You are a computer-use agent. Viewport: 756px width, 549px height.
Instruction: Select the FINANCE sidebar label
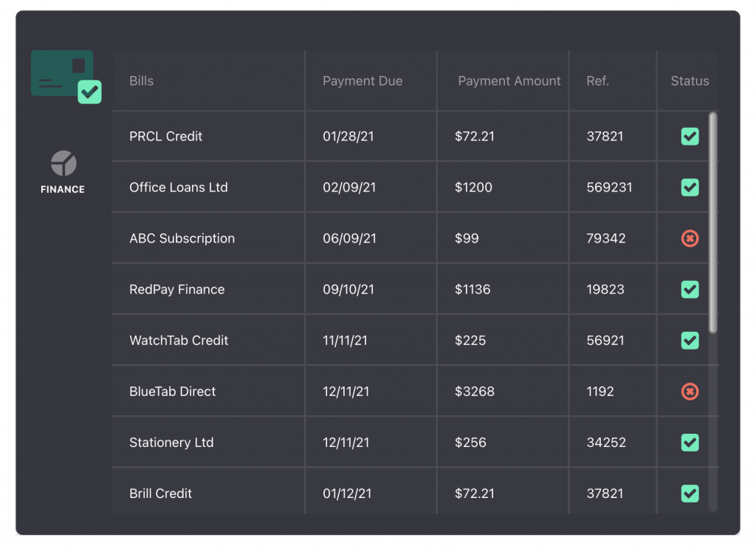coord(63,189)
